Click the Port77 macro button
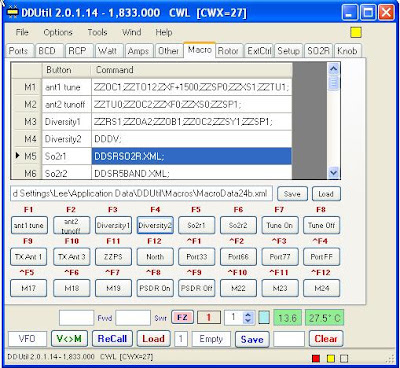The image size is (400, 368). [x=280, y=257]
